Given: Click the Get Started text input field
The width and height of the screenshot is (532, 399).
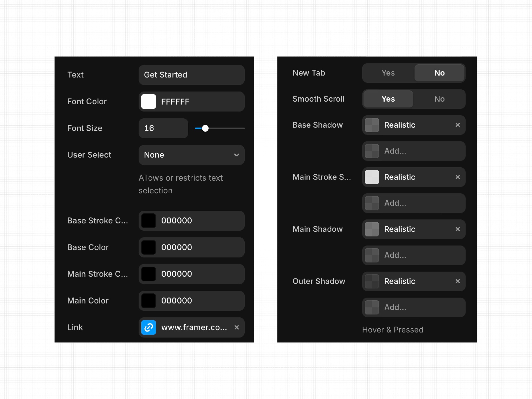Looking at the screenshot, I should 191,75.
